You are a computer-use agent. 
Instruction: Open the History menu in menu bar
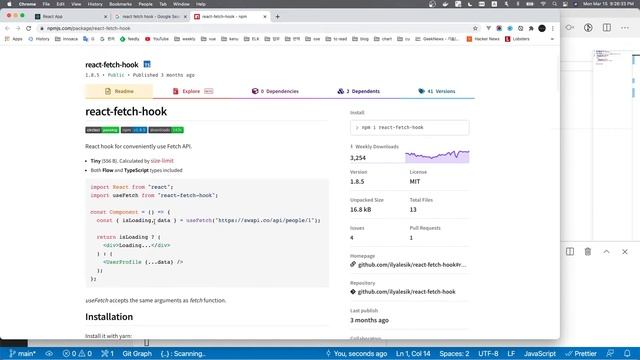coord(95,4)
